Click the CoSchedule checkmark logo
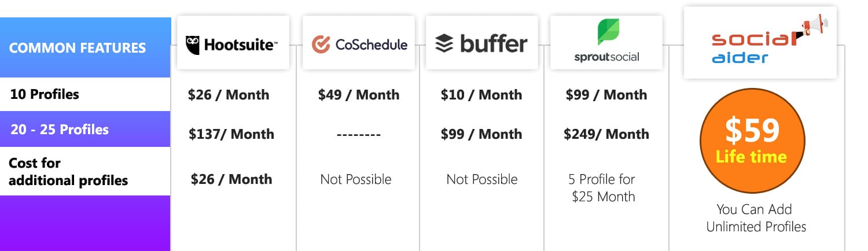This screenshot has width=868, height=251. click(321, 45)
